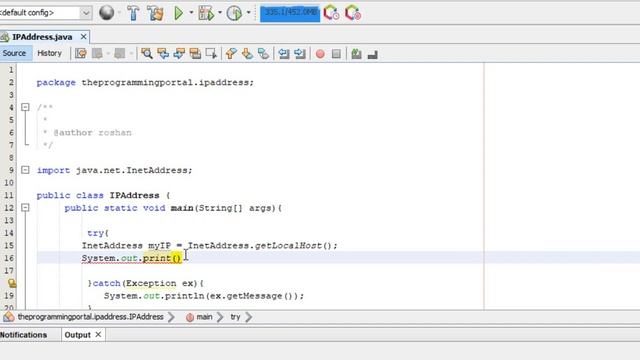This screenshot has height=360, width=640.
Task: Collapse the Javadoc comment fold at line 4
Action: (x=25, y=107)
